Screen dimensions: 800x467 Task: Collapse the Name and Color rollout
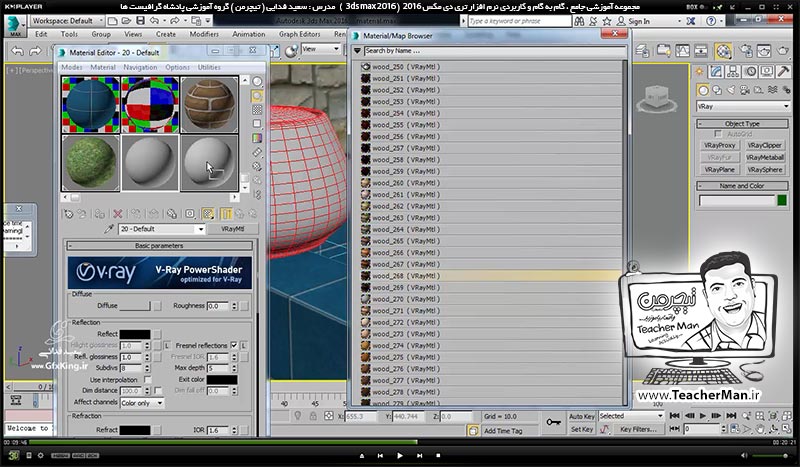click(742, 186)
